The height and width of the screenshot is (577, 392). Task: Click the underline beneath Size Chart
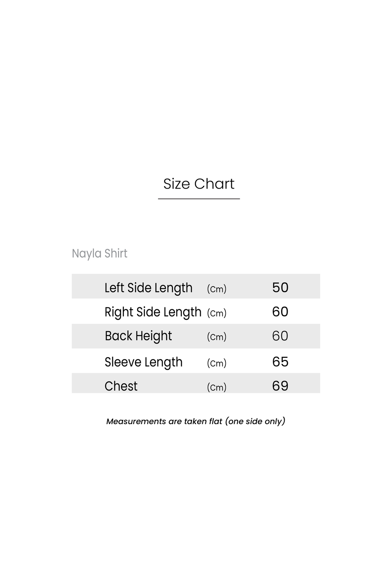tap(199, 199)
